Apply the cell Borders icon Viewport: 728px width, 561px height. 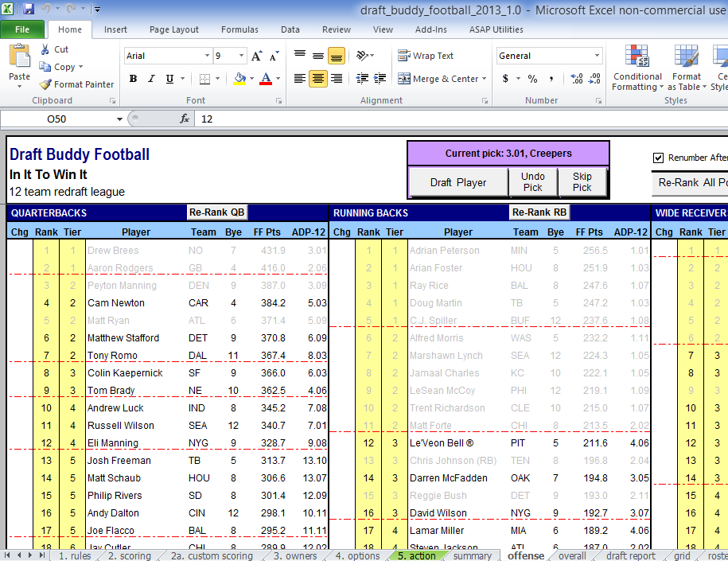[204, 79]
